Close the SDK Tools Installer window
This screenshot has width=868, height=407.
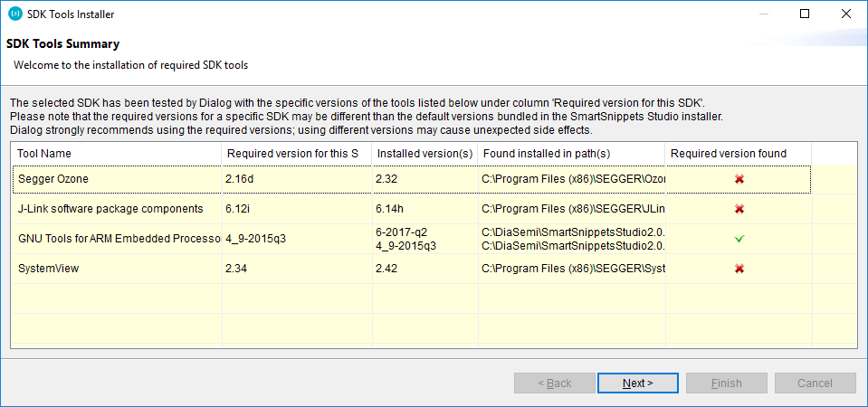(x=846, y=14)
